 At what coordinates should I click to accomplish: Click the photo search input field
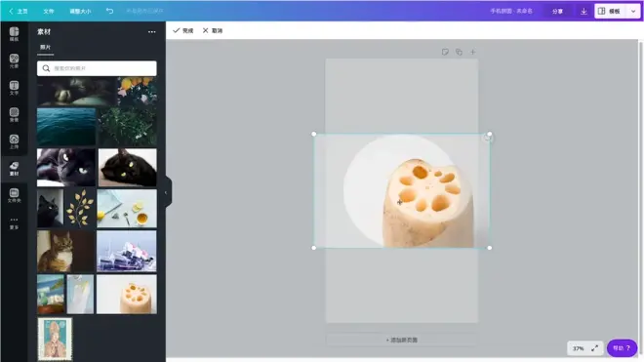tap(97, 68)
